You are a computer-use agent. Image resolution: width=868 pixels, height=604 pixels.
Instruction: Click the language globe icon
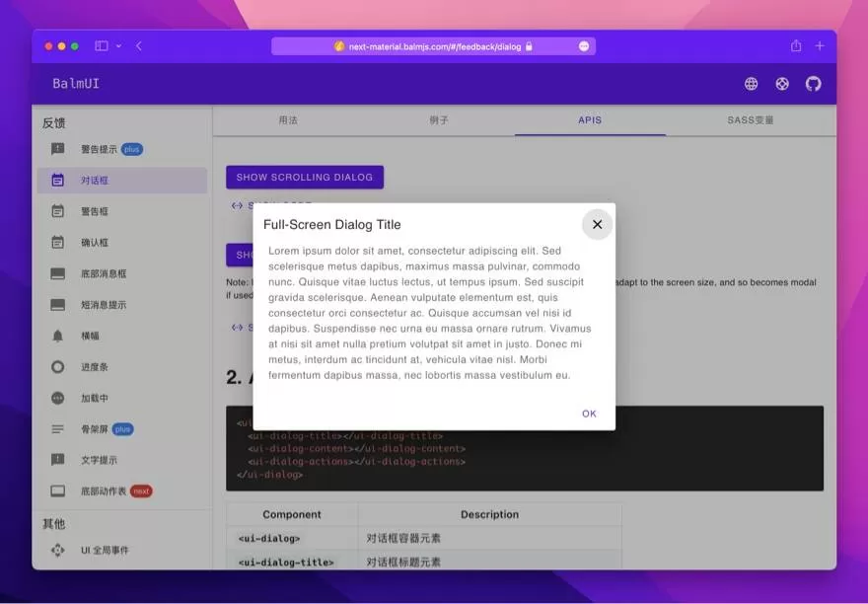751,84
